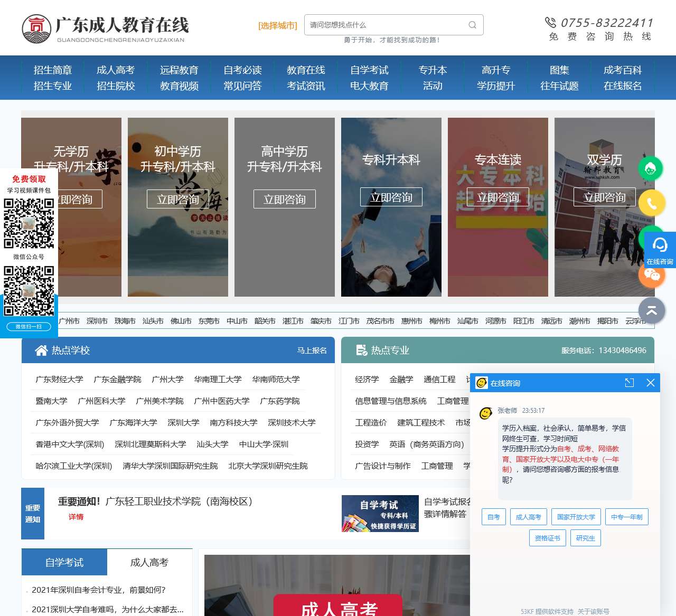Click the green customer service avatar icon
Viewport: 676px width, 616px height.
click(x=651, y=168)
